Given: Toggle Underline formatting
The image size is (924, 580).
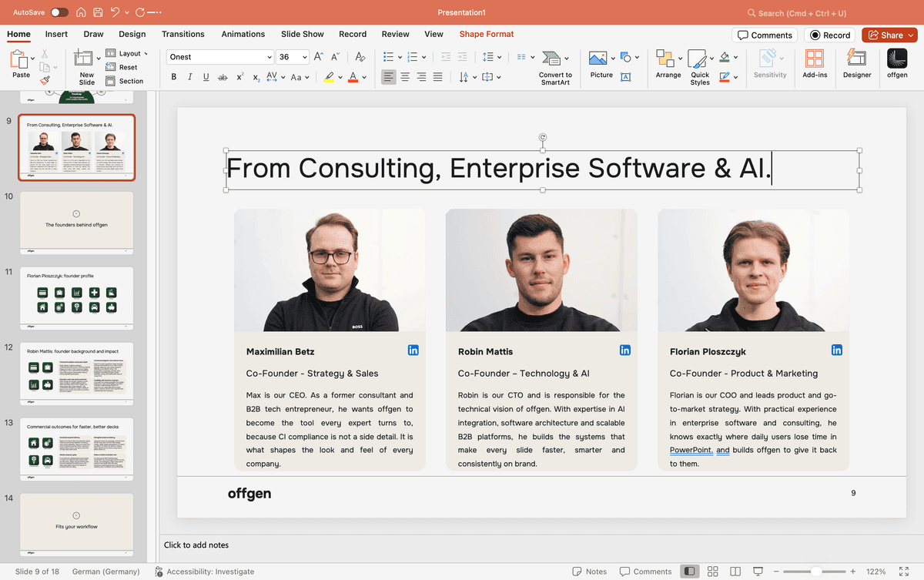Looking at the screenshot, I should [x=206, y=77].
